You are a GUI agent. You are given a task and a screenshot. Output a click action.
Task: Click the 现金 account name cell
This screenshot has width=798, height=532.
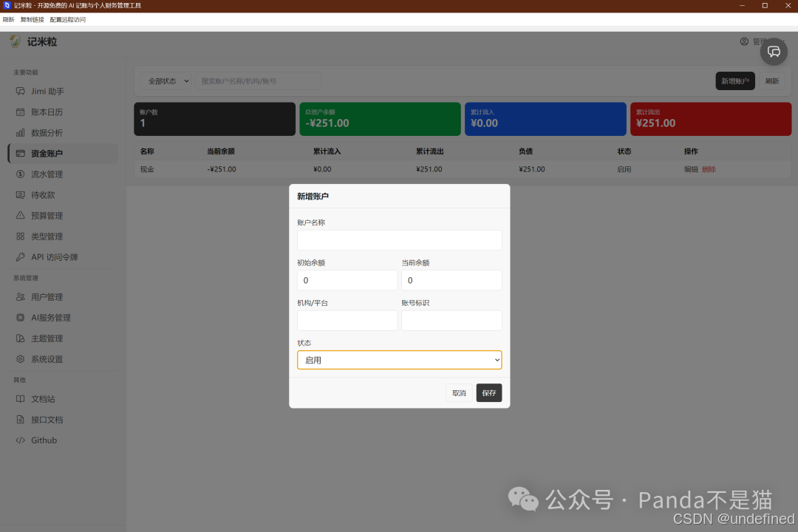tap(147, 169)
